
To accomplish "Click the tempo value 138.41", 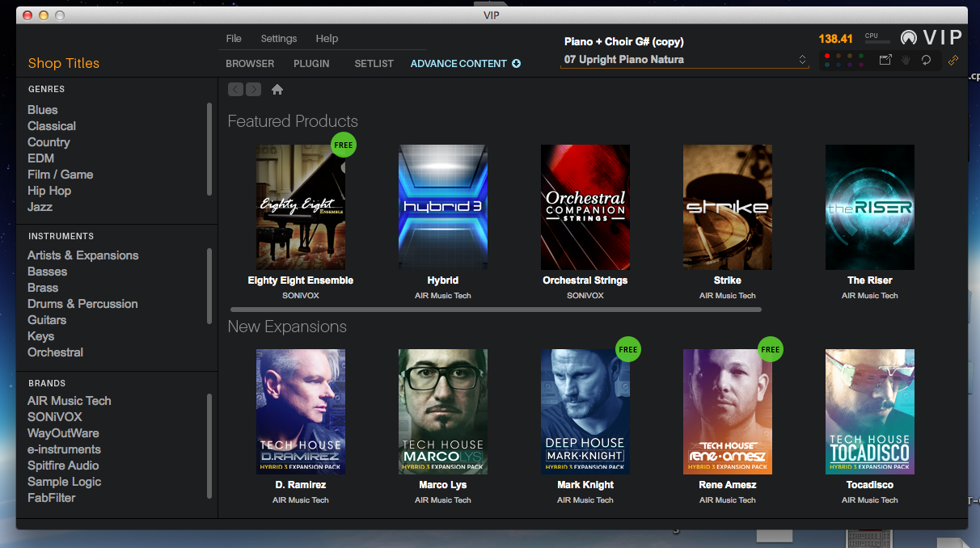I will (x=836, y=39).
